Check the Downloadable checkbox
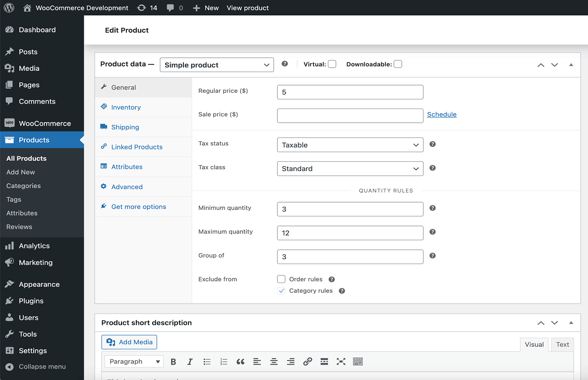The image size is (588, 380). [x=398, y=64]
